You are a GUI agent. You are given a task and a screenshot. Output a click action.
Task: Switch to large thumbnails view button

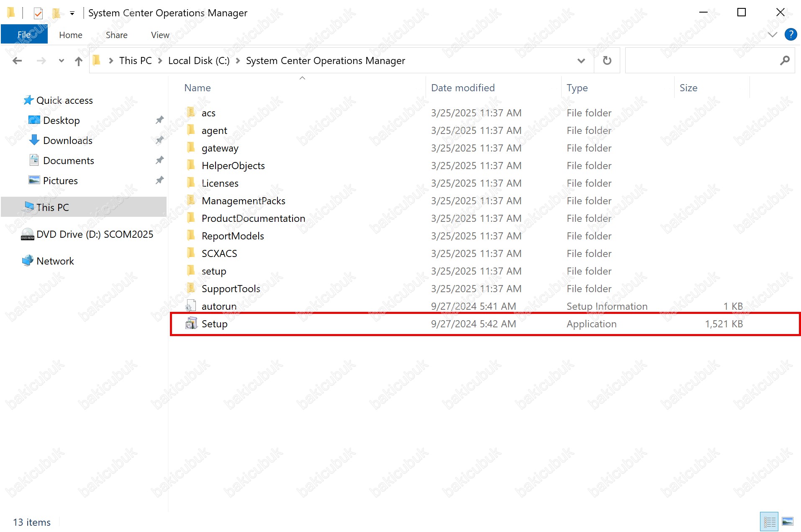pos(788,522)
